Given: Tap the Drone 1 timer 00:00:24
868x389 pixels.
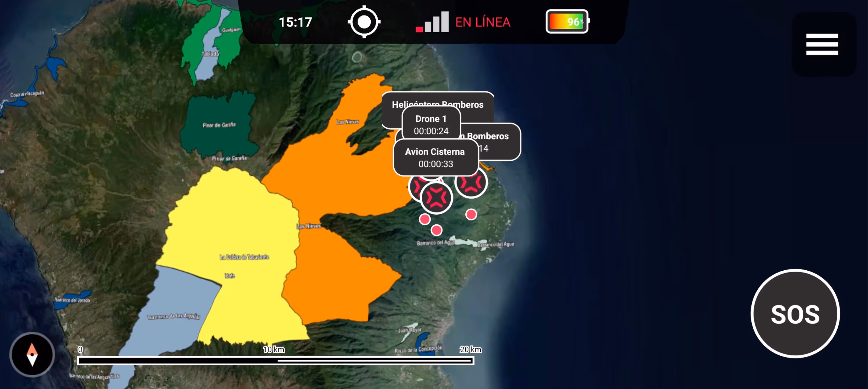Looking at the screenshot, I should (x=431, y=131).
